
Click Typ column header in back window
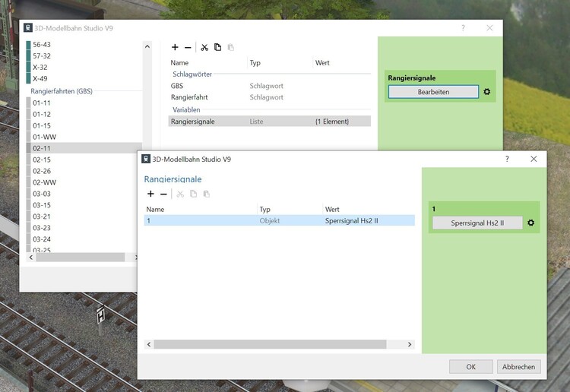(x=280, y=62)
